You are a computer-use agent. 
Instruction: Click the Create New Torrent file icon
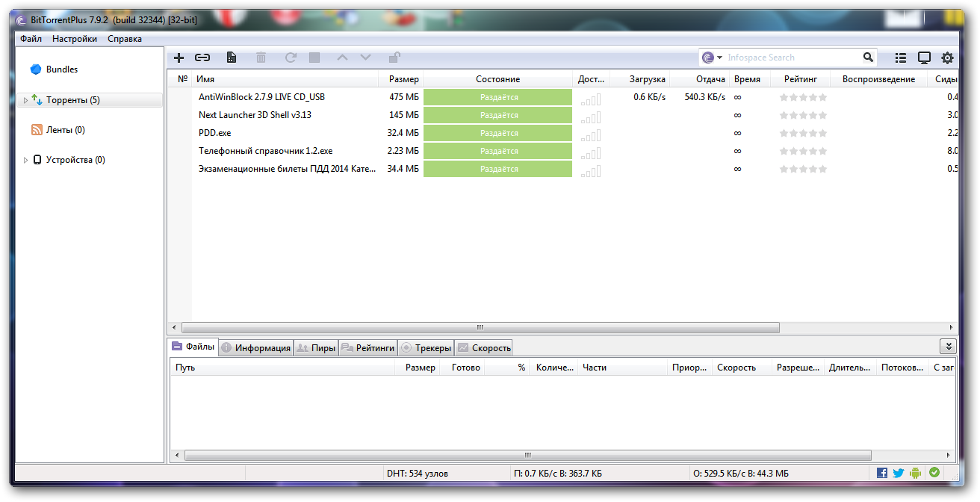coord(232,58)
